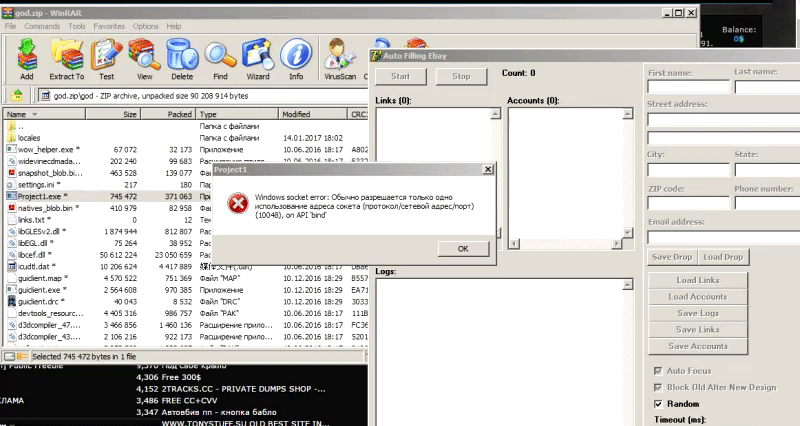The width and height of the screenshot is (800, 426).
Task: Click the View file toolbar icon
Action: click(x=144, y=59)
